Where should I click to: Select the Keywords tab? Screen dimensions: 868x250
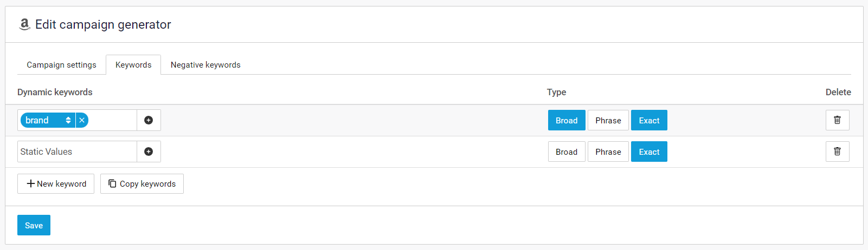(x=133, y=65)
